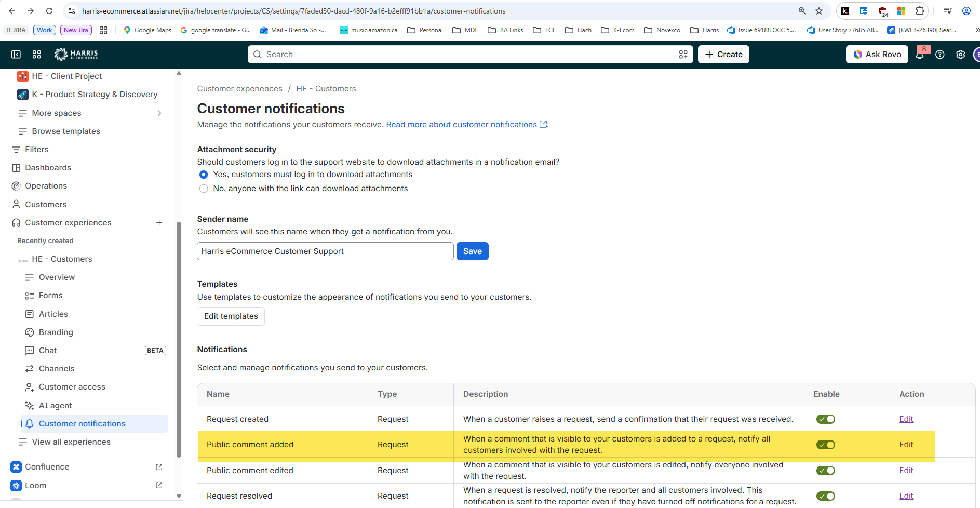This screenshot has height=508, width=980.
Task: Open the Branding menu item
Action: coord(56,332)
